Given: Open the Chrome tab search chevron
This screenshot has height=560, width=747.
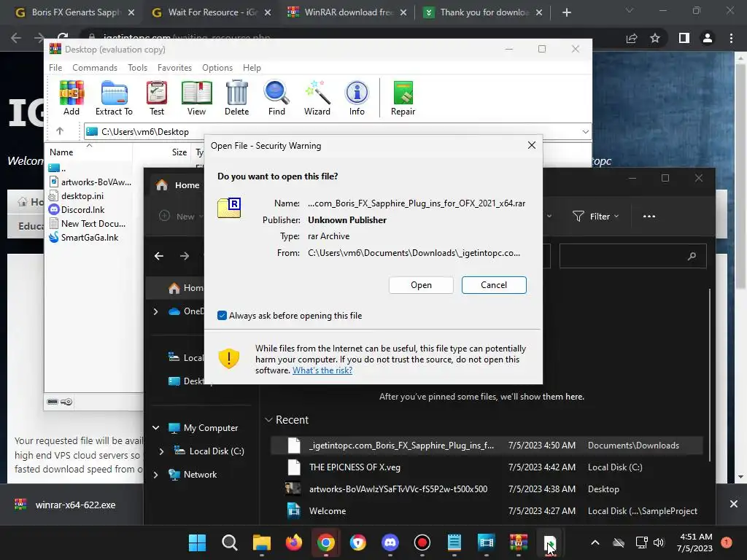Looking at the screenshot, I should 630,10.
